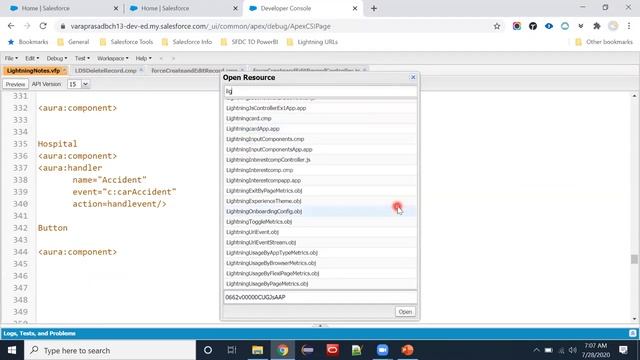The width and height of the screenshot is (640, 360).
Task: Open the Windows Start menu
Action: (12, 350)
